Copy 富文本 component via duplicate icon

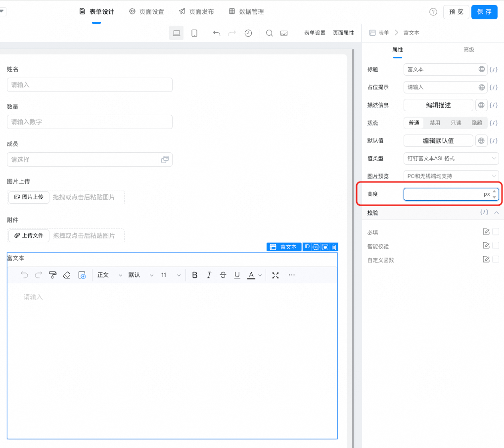325,247
